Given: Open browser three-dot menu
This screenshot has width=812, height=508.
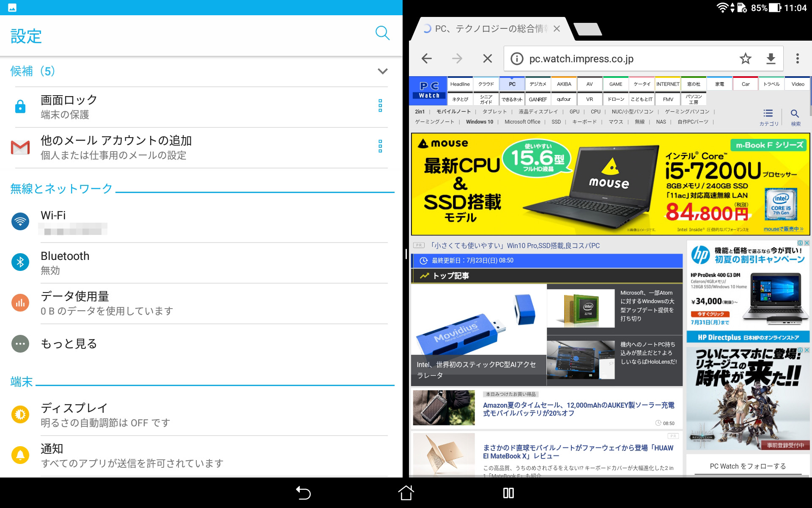Looking at the screenshot, I should coord(798,58).
